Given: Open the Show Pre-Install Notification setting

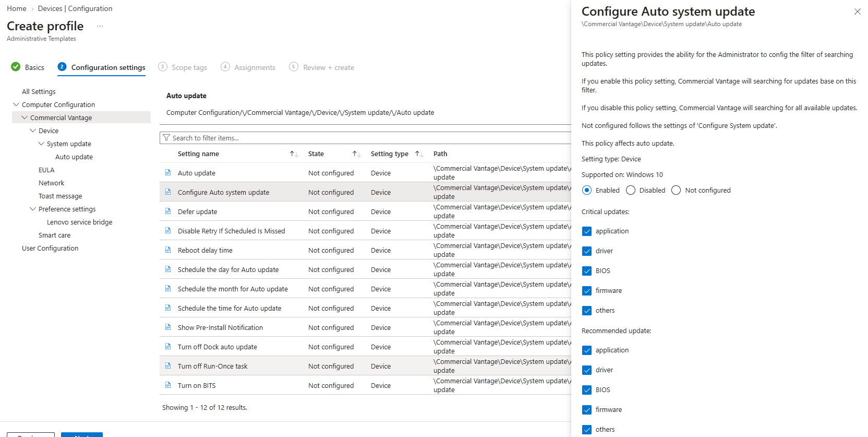Looking at the screenshot, I should [221, 327].
